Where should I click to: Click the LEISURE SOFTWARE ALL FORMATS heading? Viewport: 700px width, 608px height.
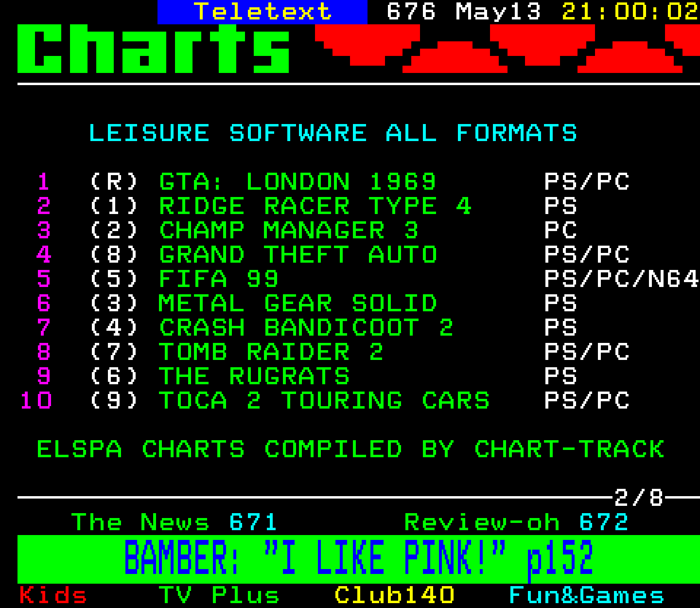332,133
